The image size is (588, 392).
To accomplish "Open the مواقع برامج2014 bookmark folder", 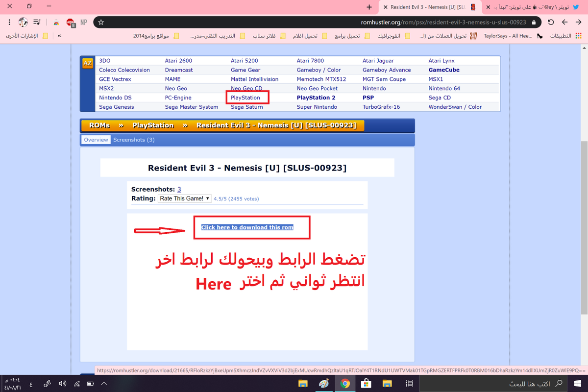I will click(156, 36).
